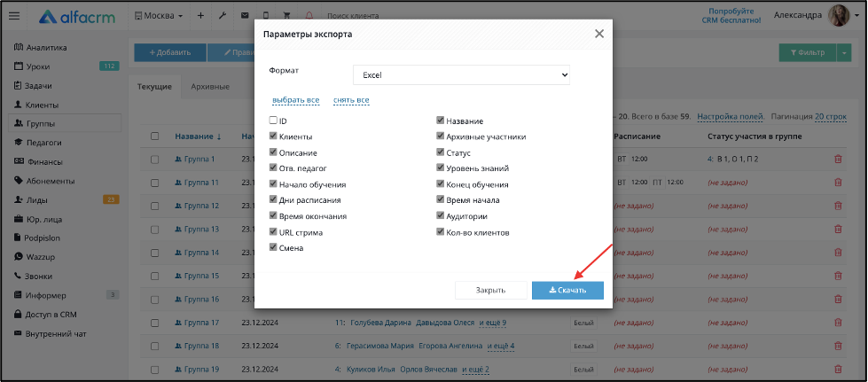Expand the Москва branch dropdown
Viewport: 868px width, 382px height.
point(159,16)
